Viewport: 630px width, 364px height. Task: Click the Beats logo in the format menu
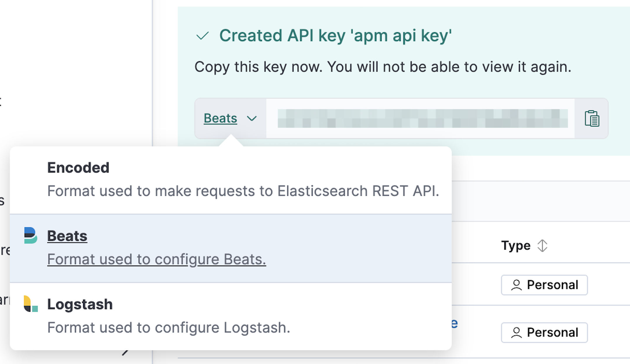(x=30, y=235)
